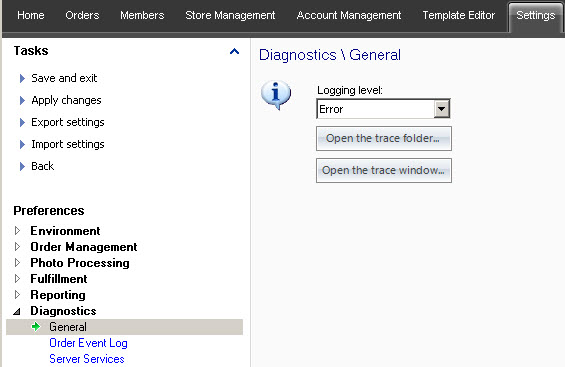Click arrow icon beside Save and exit
The width and height of the screenshot is (565, 367).
coord(22,79)
